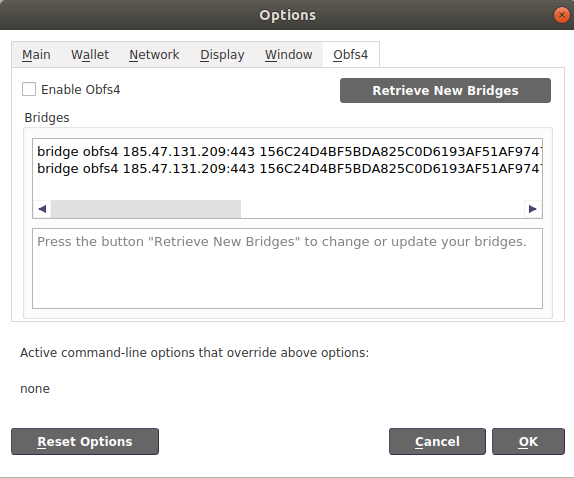The image size is (574, 478).
Task: Click inside the bridge status message box
Action: (x=287, y=269)
